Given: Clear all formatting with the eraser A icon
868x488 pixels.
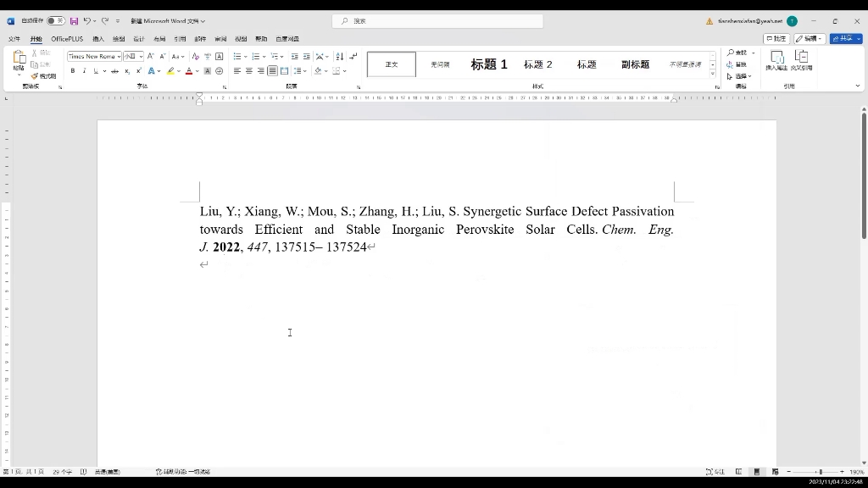Looking at the screenshot, I should [x=196, y=57].
